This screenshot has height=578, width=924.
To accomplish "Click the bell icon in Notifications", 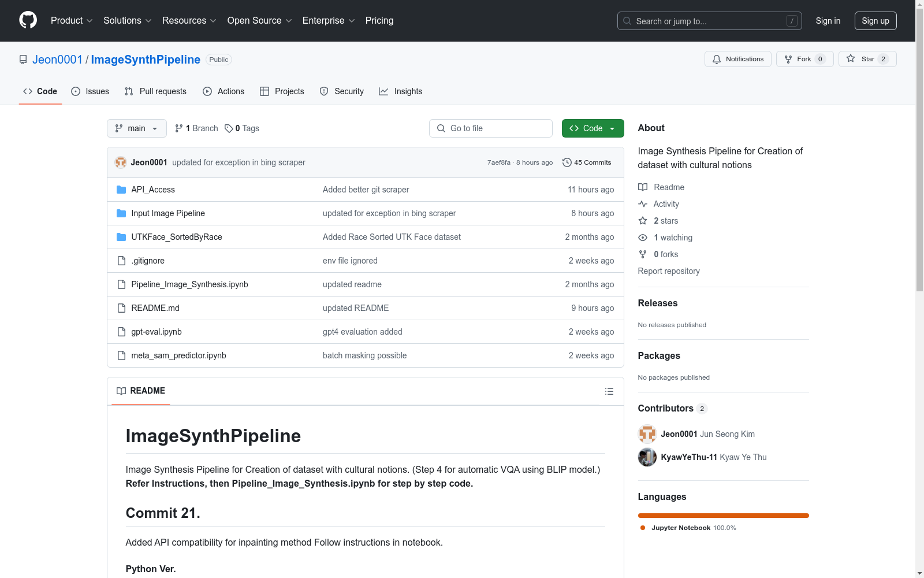I will (x=717, y=59).
